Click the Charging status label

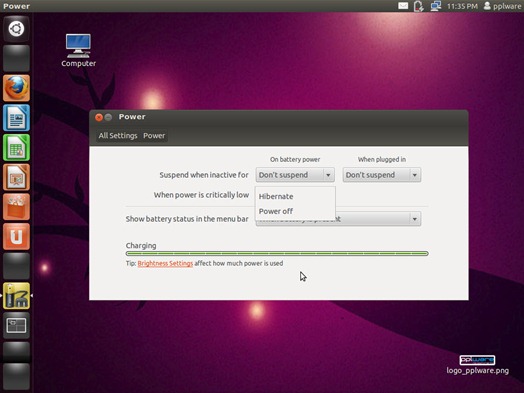tap(141, 246)
